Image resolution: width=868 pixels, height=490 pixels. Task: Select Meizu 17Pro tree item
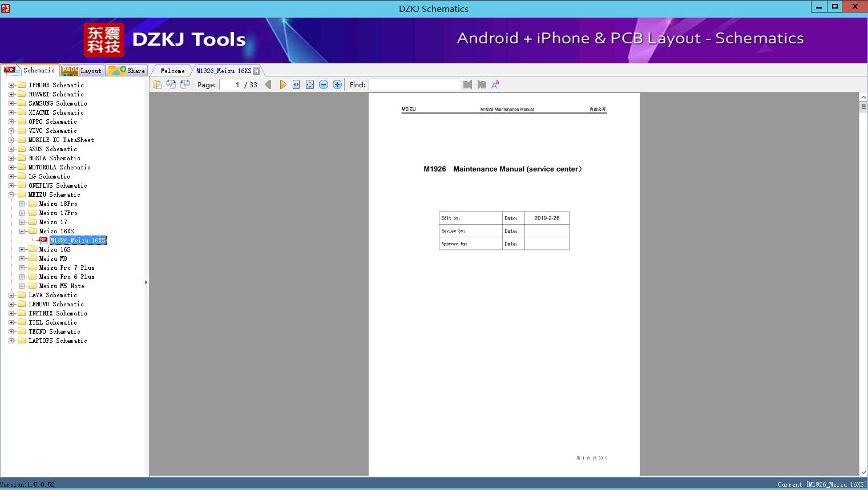tap(58, 213)
